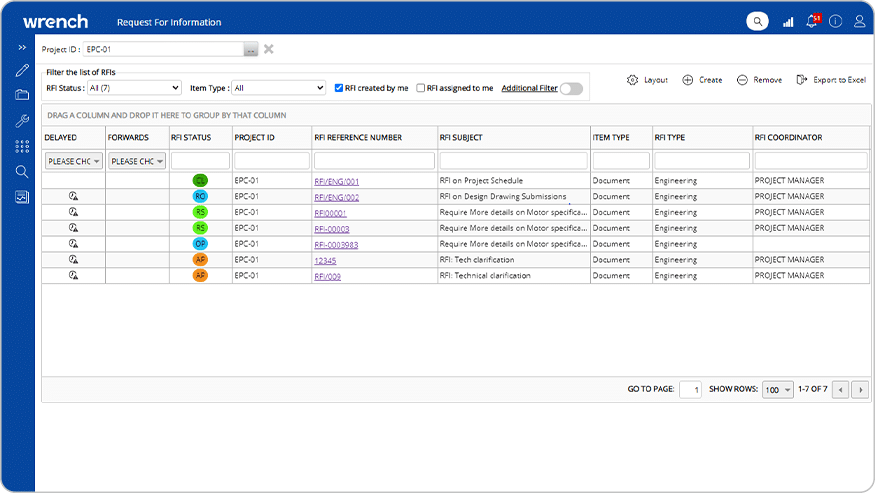Click the Create button
The width and height of the screenshot is (875, 493).
[x=702, y=80]
